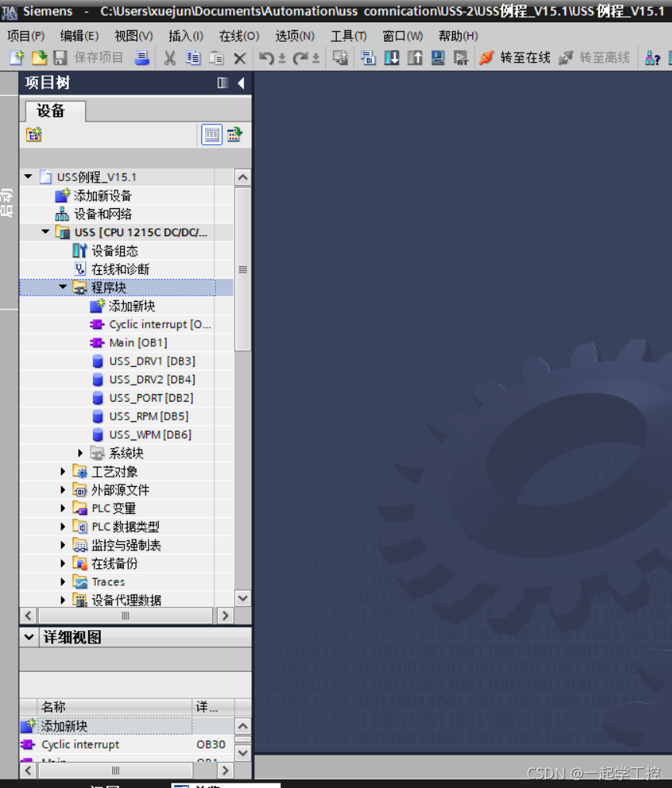
Task: Click the Redo arrow icon
Action: click(300, 58)
